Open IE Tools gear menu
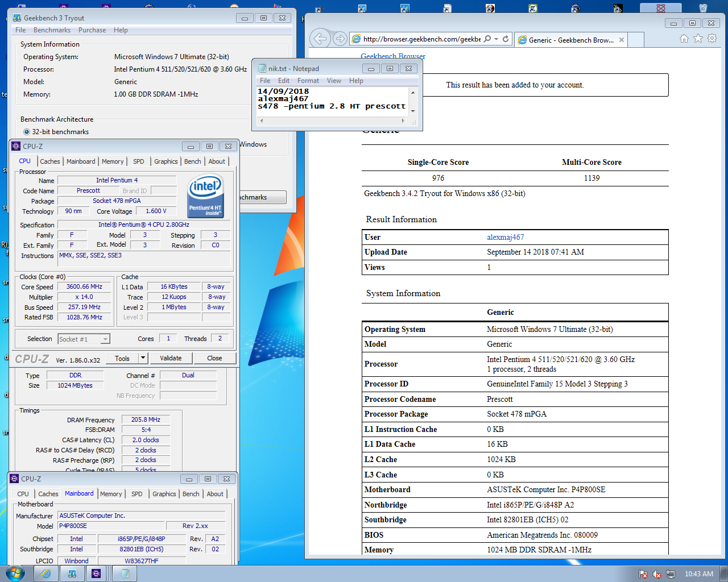This screenshot has width=728, height=582. 712,39
